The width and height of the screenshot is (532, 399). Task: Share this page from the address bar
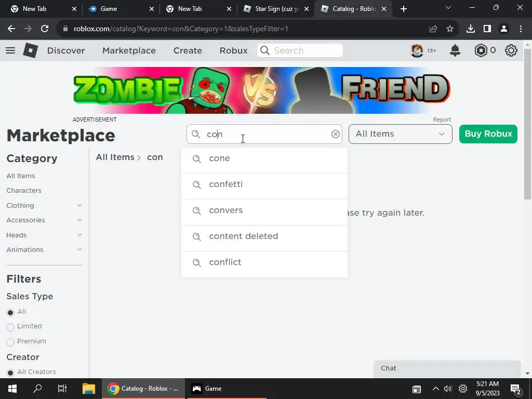coord(433,29)
